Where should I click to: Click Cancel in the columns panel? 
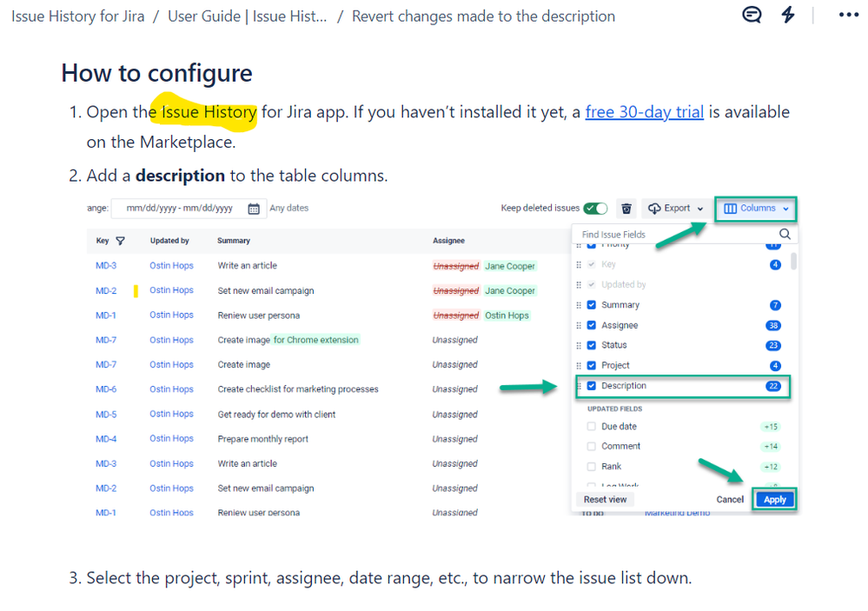tap(730, 500)
